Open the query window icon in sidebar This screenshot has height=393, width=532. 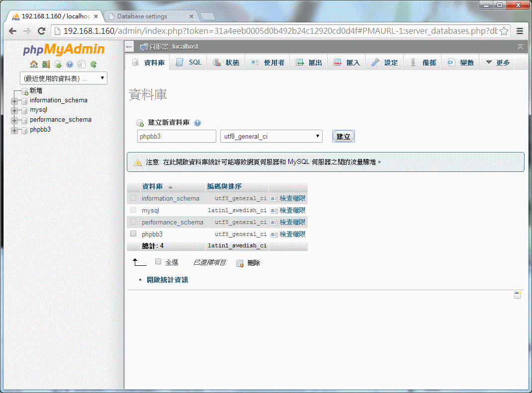click(58, 64)
